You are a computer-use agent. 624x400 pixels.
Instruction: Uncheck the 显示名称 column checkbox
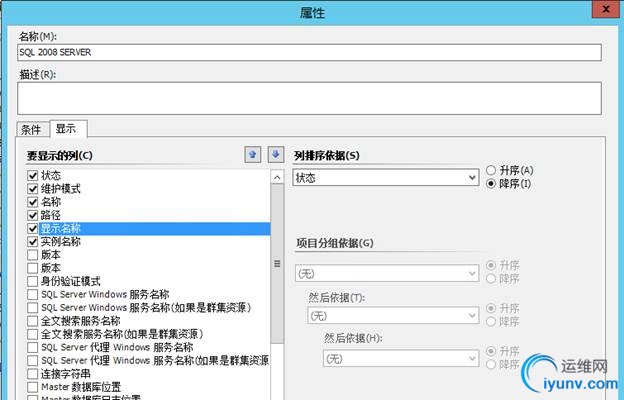tap(33, 228)
